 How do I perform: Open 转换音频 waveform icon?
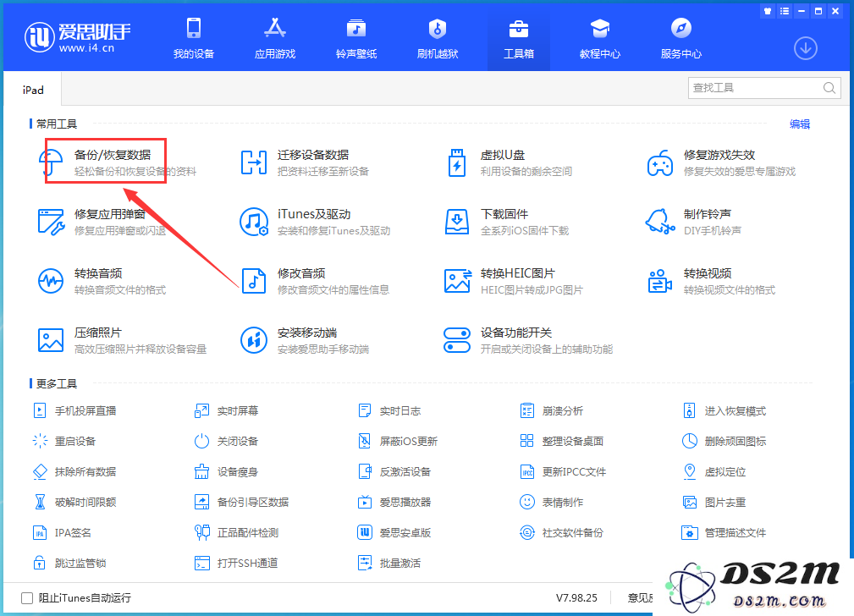(51, 281)
